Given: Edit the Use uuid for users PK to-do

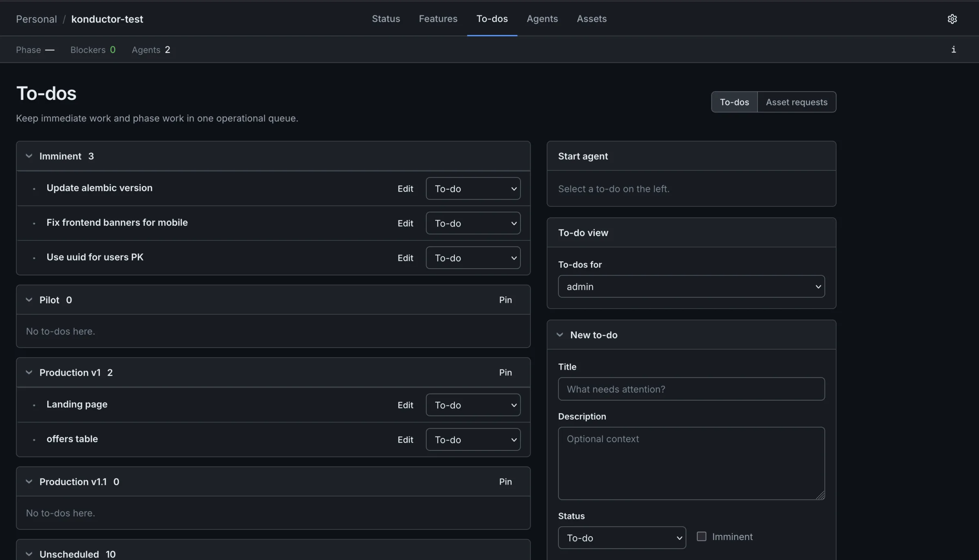Looking at the screenshot, I should [x=405, y=258].
